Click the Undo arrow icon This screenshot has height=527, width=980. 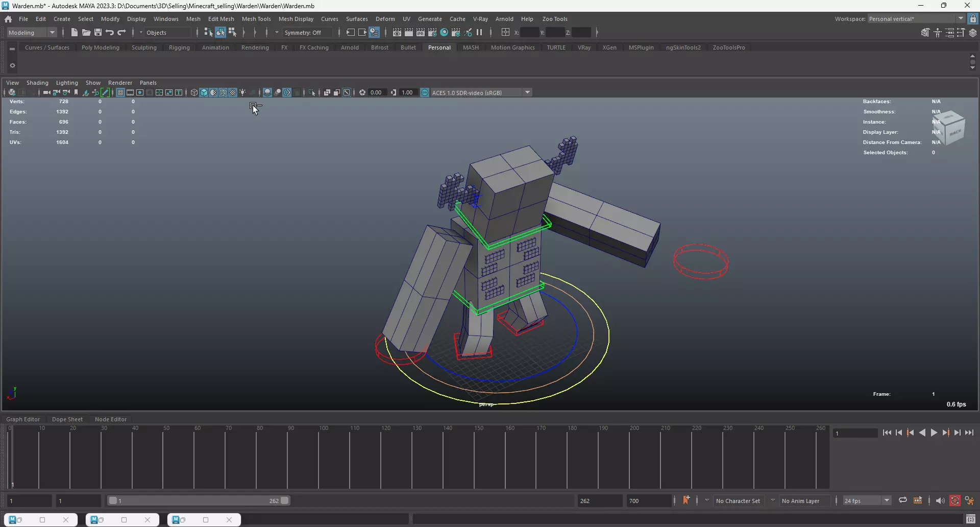click(109, 32)
